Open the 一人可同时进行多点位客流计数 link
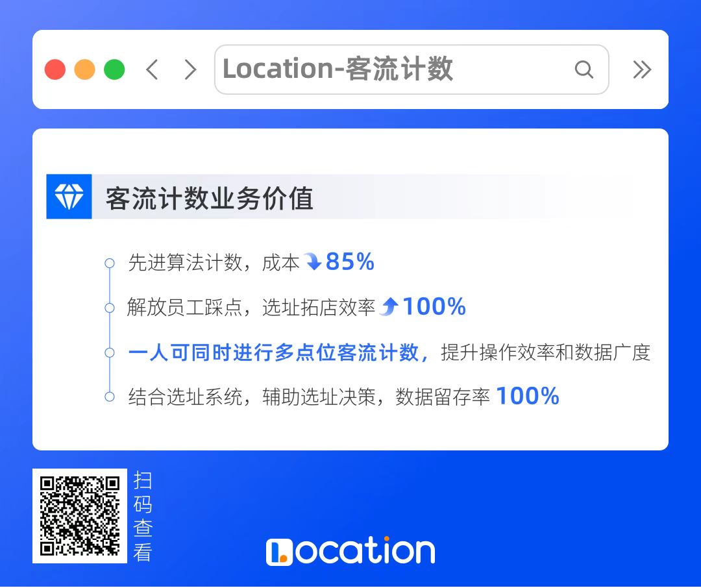This screenshot has height=588, width=701. 274,352
